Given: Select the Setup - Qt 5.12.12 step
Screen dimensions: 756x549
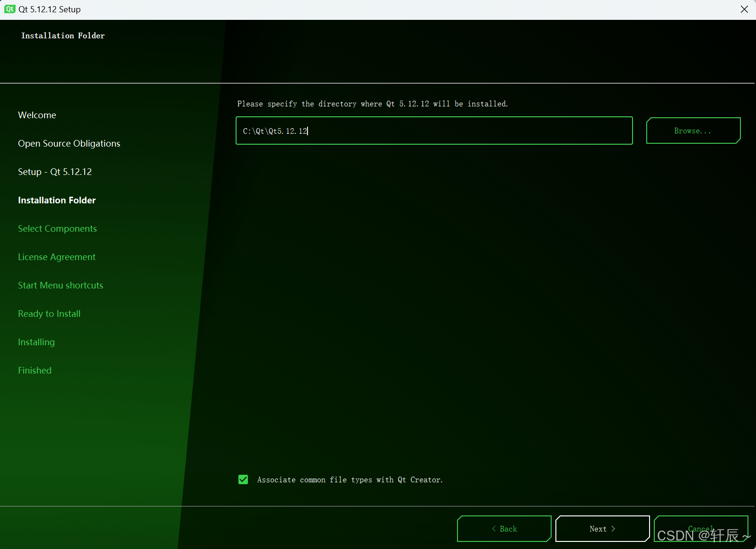Looking at the screenshot, I should click(55, 172).
